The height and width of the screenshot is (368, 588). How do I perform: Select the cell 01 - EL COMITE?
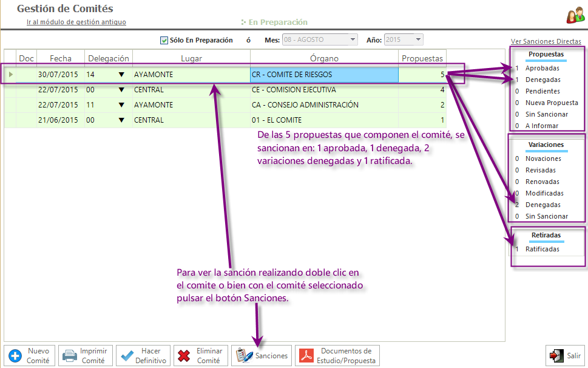click(324, 120)
